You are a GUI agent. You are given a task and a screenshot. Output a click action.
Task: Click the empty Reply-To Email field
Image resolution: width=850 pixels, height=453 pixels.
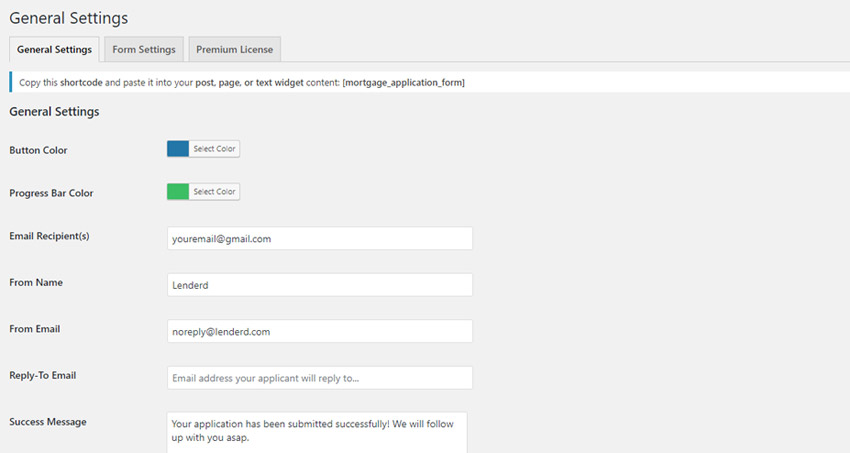[319, 377]
